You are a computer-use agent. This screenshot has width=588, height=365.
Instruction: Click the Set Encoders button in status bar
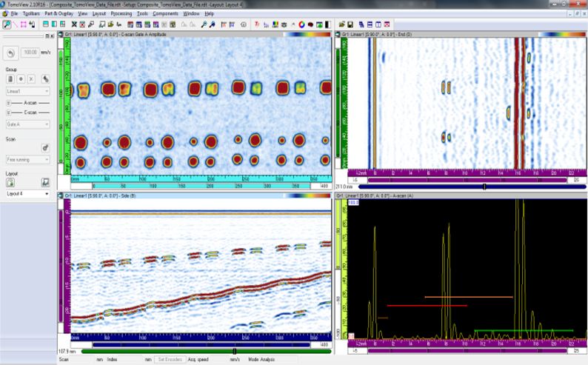click(170, 360)
